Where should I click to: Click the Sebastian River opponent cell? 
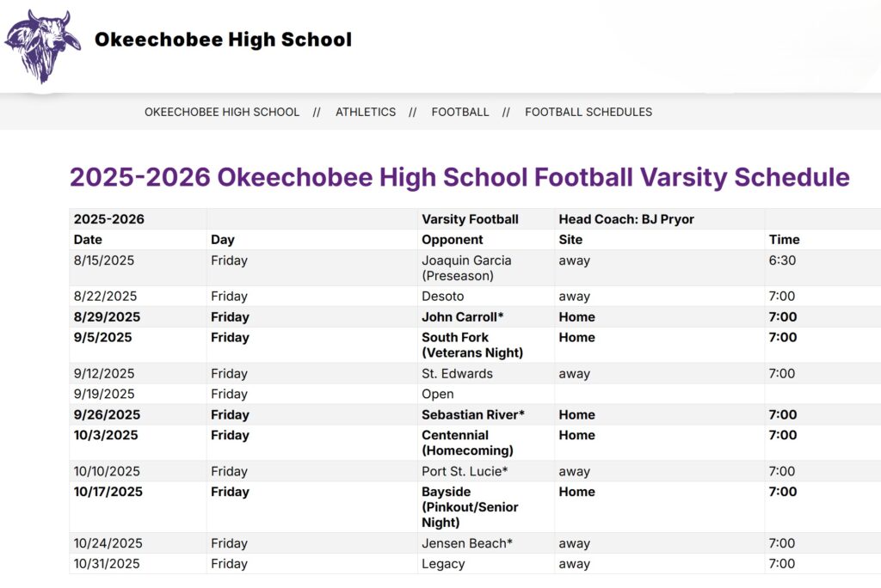[472, 415]
